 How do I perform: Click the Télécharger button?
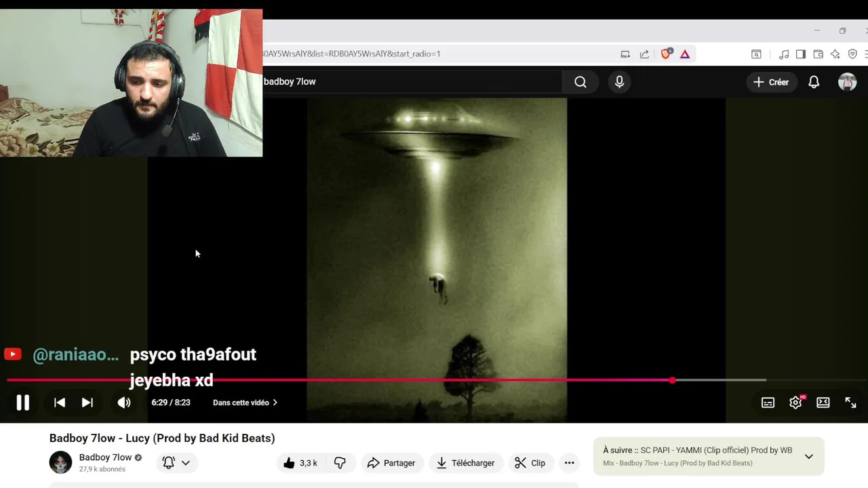[465, 463]
